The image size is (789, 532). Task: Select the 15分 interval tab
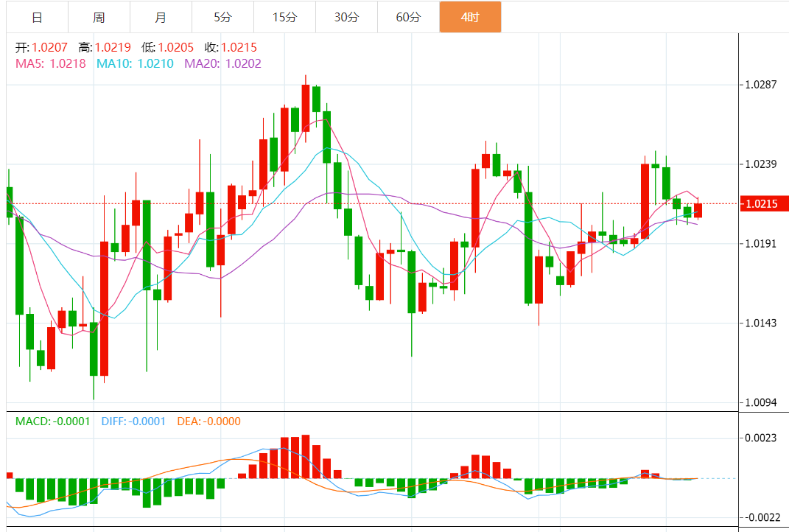click(284, 17)
